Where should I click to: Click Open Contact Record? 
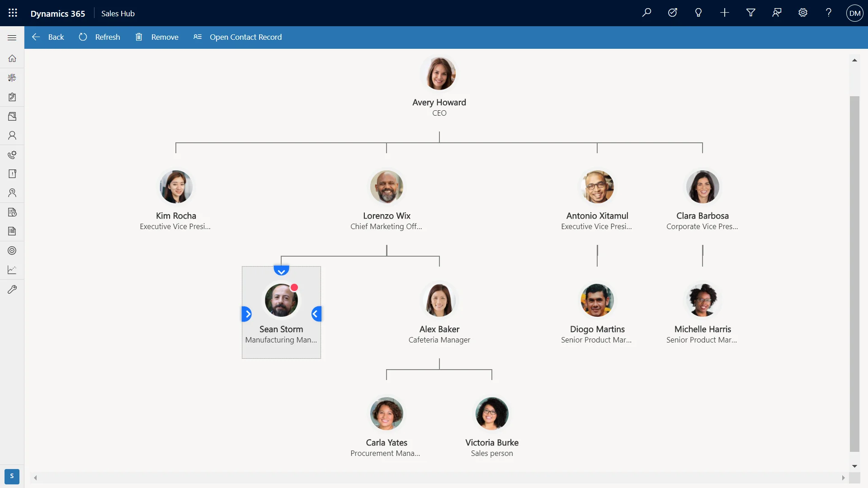(x=237, y=37)
